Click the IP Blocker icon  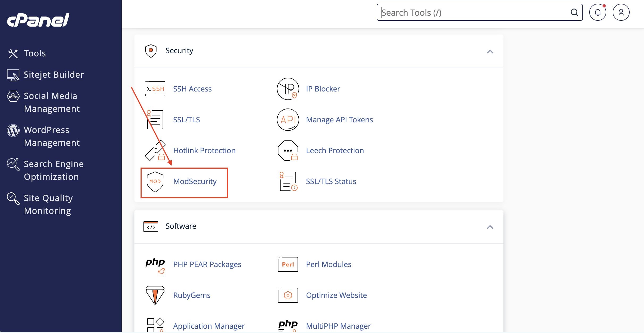288,89
